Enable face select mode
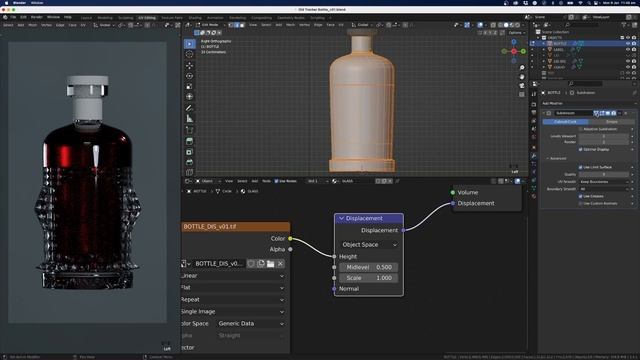Viewport: 640px width, 360px height. click(242, 25)
